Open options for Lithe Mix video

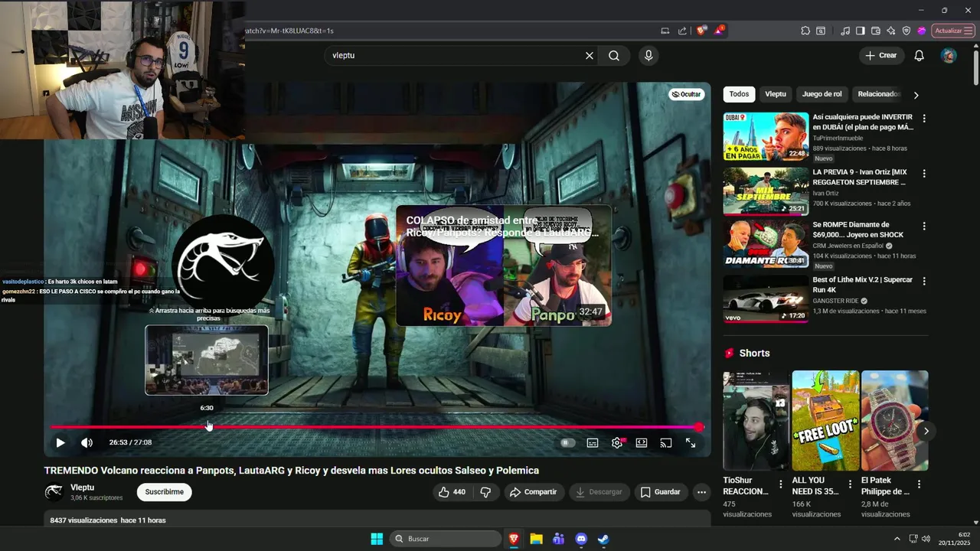[x=924, y=281]
